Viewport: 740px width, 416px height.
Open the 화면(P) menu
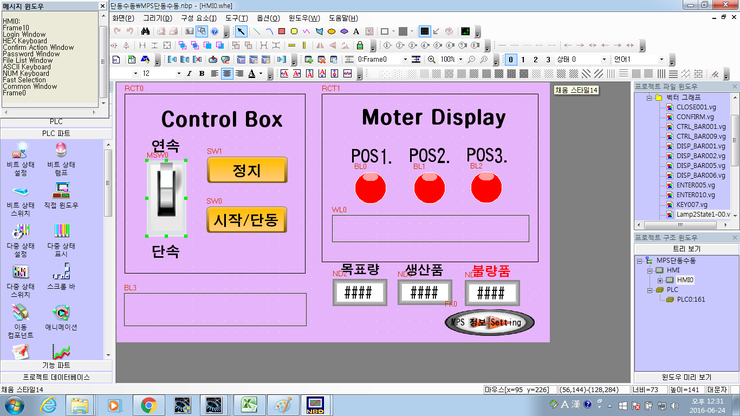(x=123, y=18)
